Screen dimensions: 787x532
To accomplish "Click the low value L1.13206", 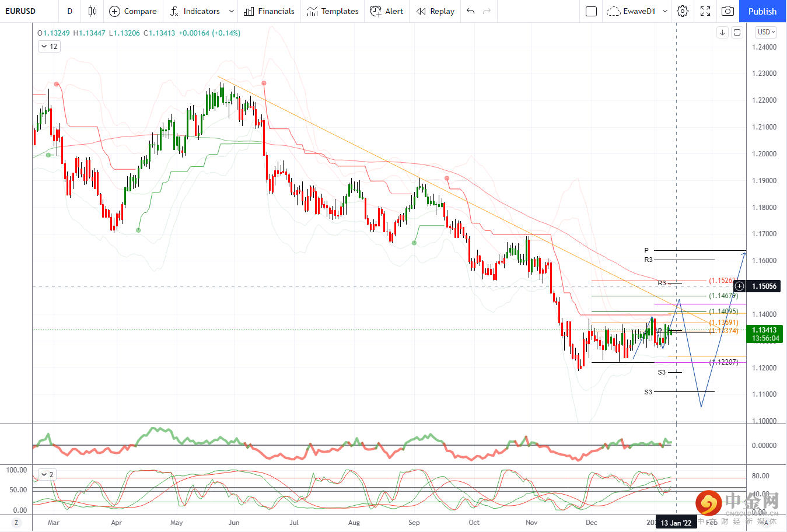I will tap(124, 33).
